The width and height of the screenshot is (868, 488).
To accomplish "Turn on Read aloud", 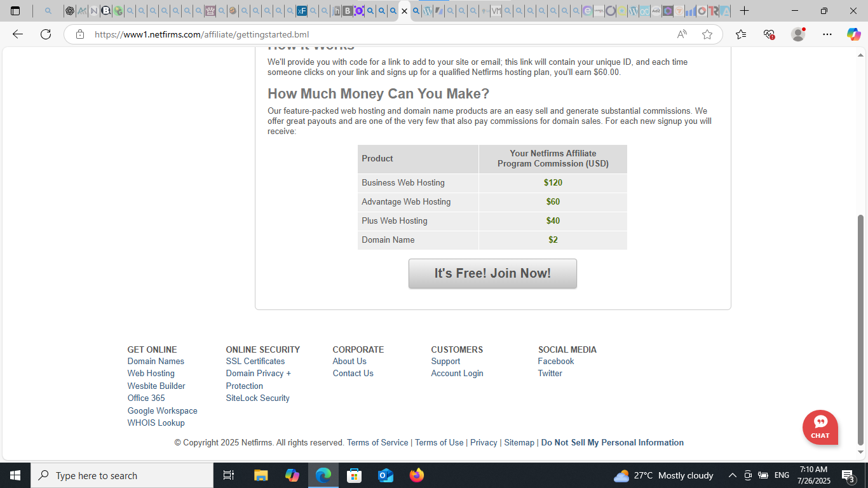I will click(x=682, y=34).
